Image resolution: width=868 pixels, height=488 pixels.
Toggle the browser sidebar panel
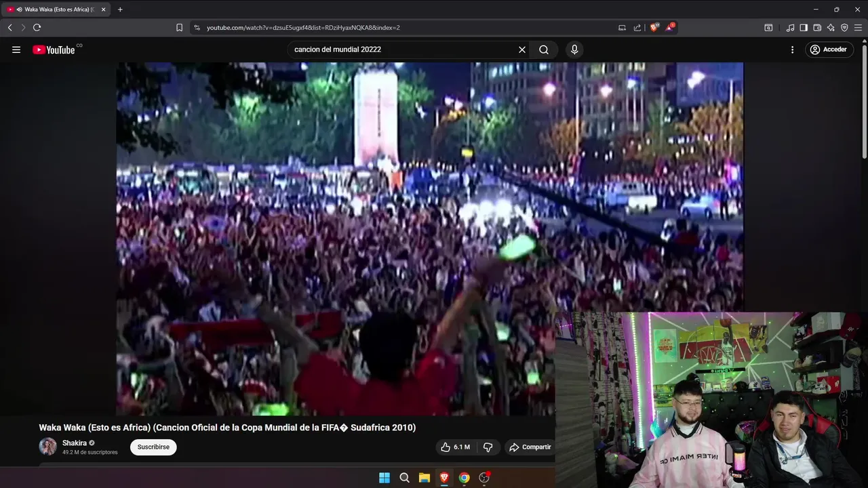point(804,28)
